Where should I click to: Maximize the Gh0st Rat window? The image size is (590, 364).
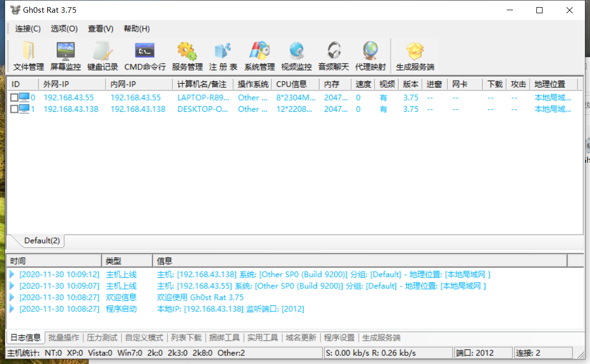539,10
